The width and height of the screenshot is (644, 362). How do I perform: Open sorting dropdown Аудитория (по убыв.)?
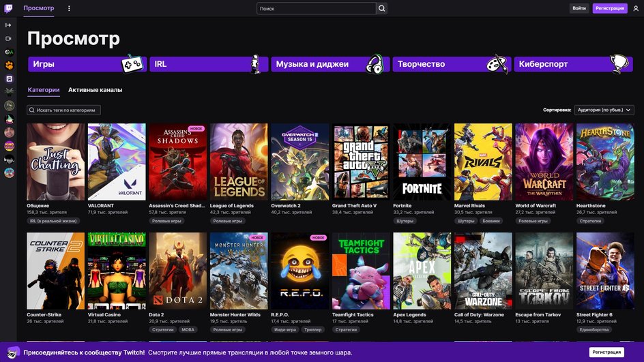604,110
